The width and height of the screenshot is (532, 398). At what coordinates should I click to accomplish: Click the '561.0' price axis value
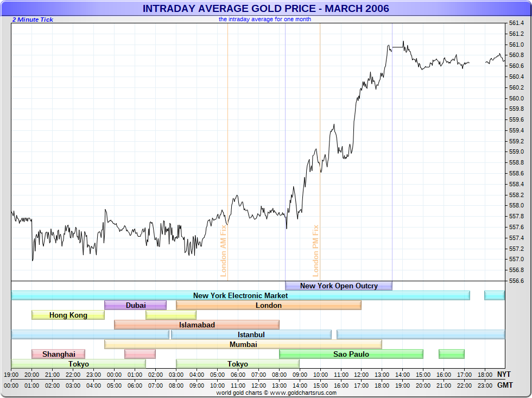coord(516,45)
